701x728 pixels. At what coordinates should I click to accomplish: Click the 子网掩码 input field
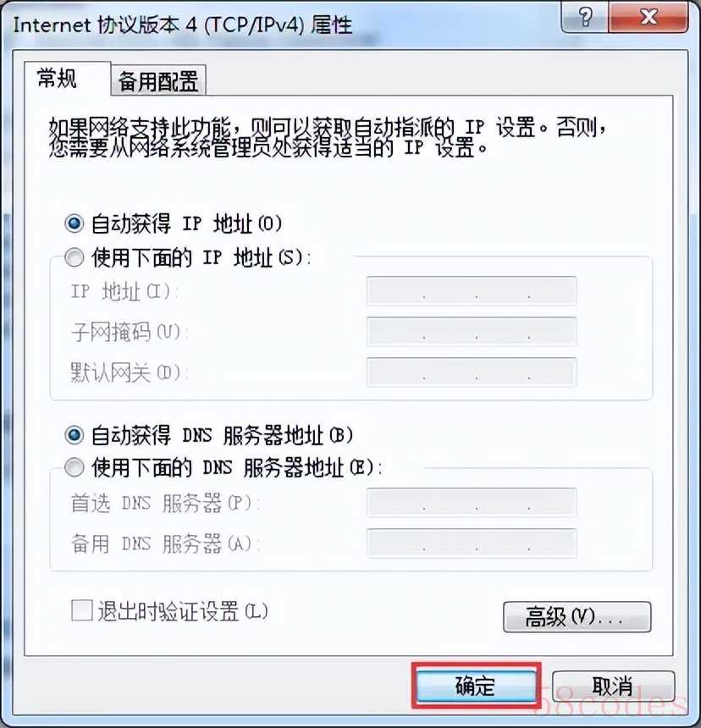click(472, 332)
